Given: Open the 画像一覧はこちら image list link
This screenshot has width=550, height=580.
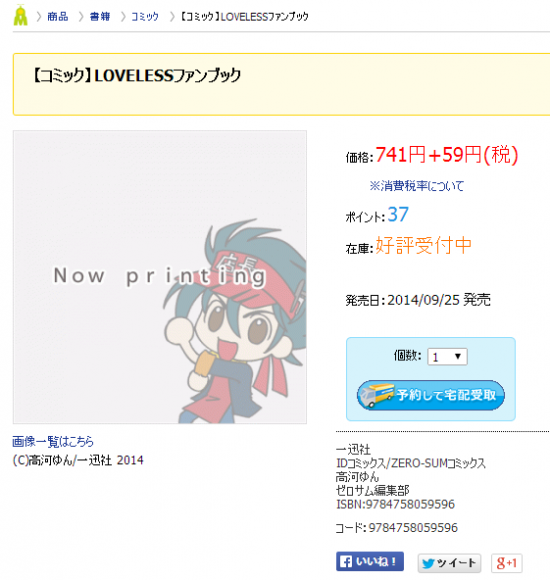Looking at the screenshot, I should (x=53, y=441).
